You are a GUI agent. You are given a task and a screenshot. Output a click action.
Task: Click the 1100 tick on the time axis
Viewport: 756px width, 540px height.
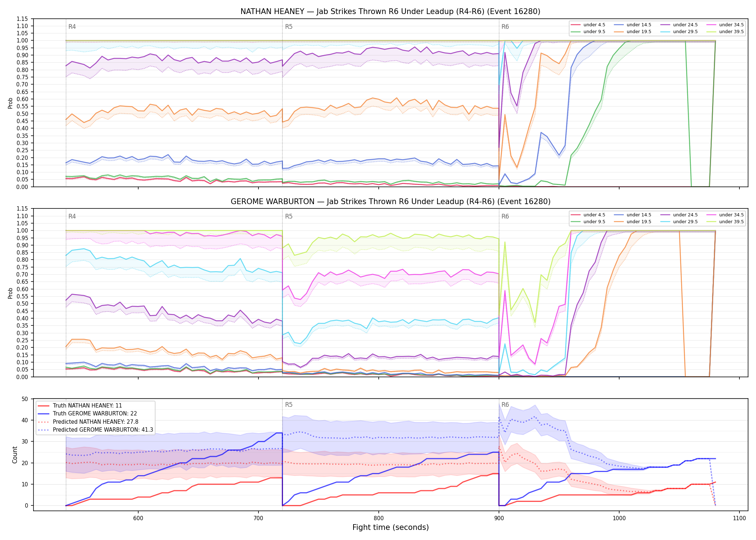click(739, 518)
